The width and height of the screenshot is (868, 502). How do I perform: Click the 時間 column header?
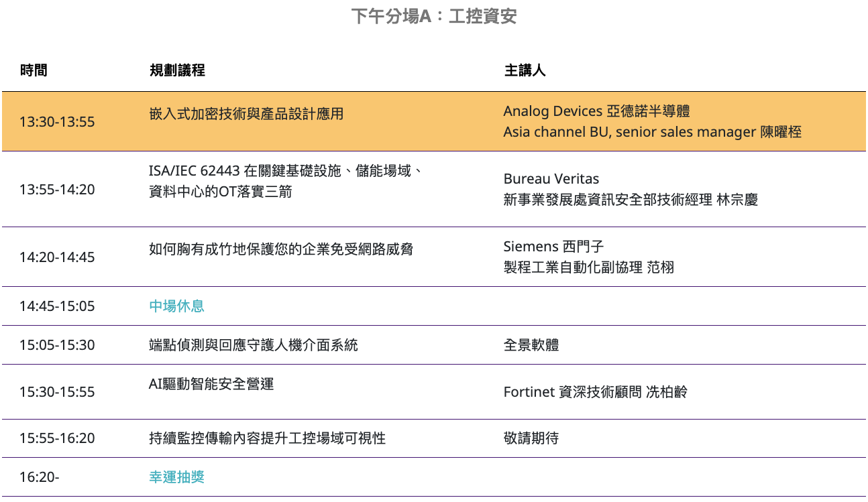tap(34, 70)
